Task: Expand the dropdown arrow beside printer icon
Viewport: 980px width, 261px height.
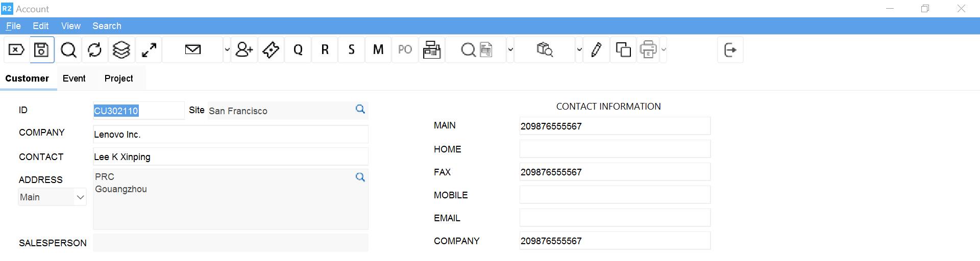Action: click(664, 50)
